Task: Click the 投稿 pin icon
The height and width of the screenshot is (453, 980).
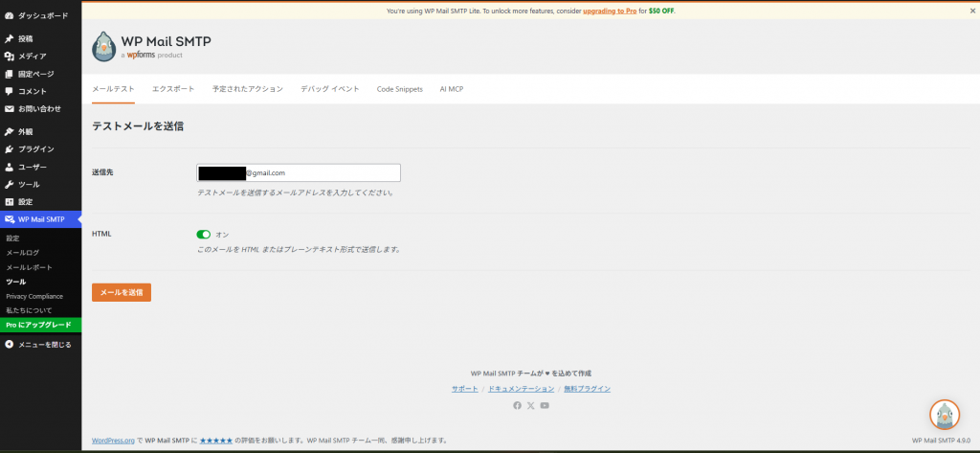Action: [x=9, y=39]
